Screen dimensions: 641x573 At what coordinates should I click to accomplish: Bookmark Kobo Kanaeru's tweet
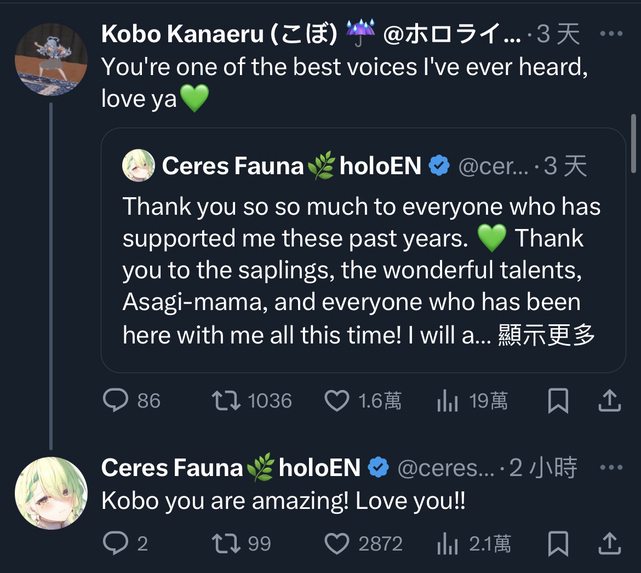[x=559, y=401]
